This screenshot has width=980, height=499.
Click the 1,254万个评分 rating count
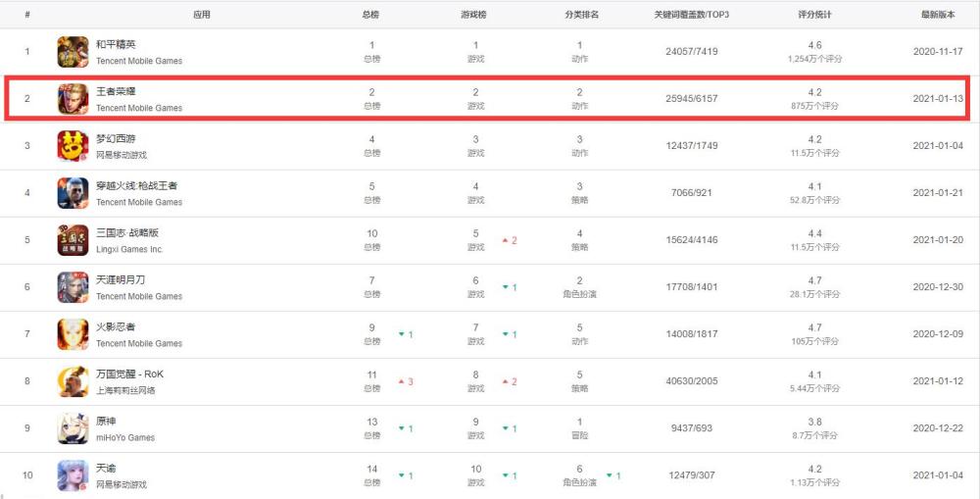(x=814, y=59)
